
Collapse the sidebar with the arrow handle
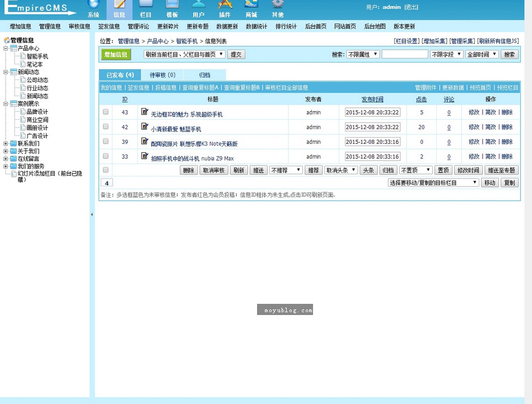(x=92, y=214)
